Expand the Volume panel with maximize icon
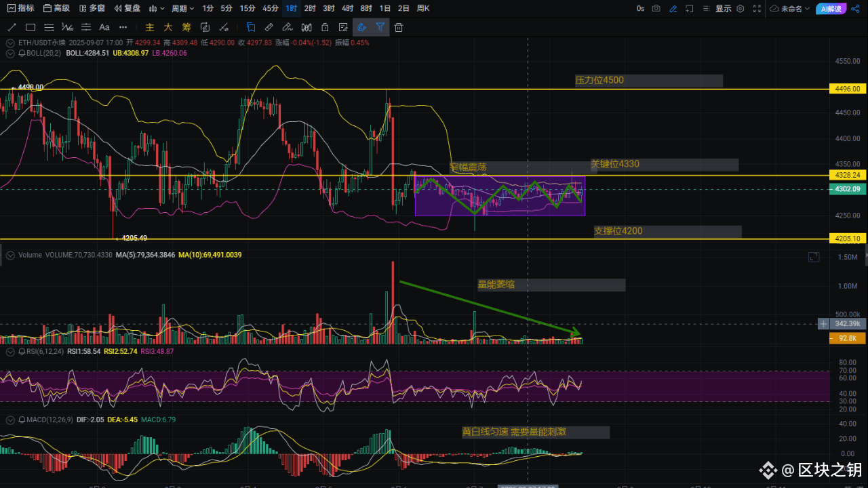 tap(814, 257)
